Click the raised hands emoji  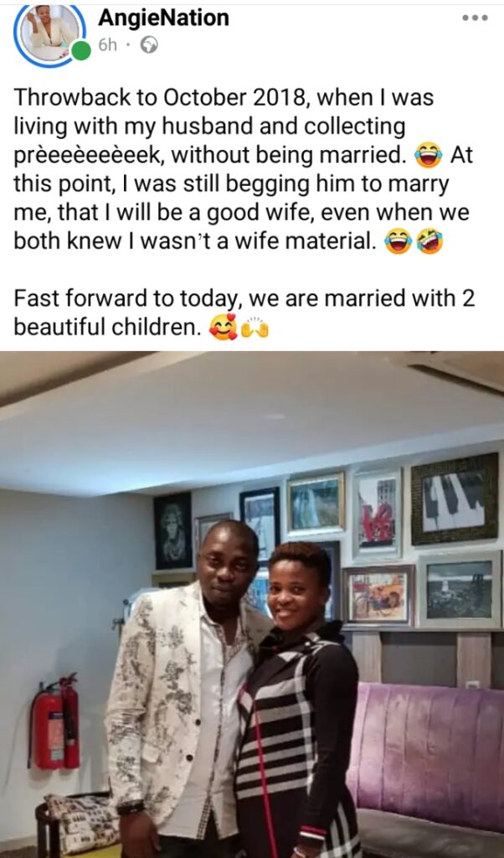tap(255, 328)
